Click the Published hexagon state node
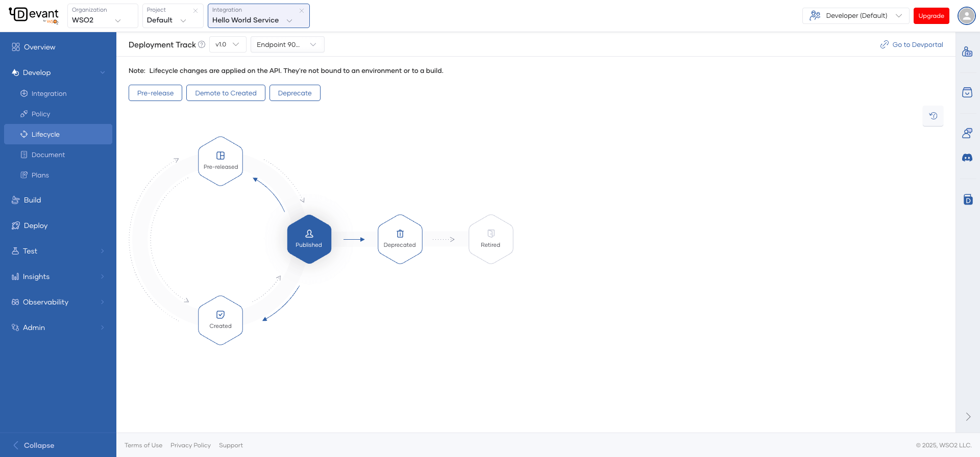 [309, 239]
